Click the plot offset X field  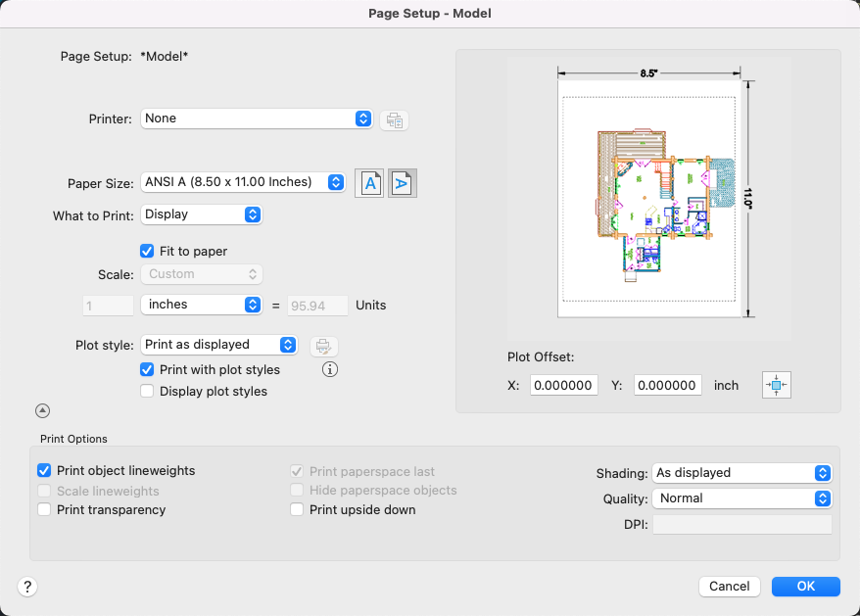tap(564, 386)
